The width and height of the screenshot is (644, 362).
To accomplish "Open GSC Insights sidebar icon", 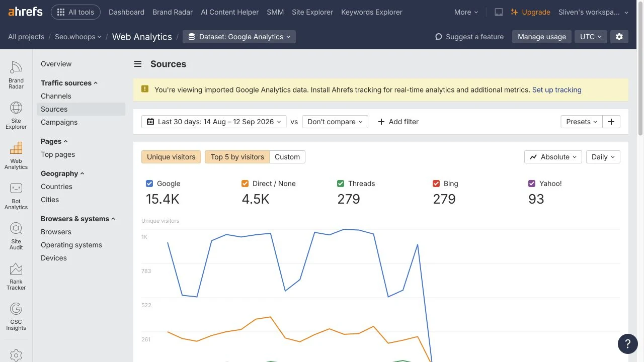I will pyautogui.click(x=16, y=316).
